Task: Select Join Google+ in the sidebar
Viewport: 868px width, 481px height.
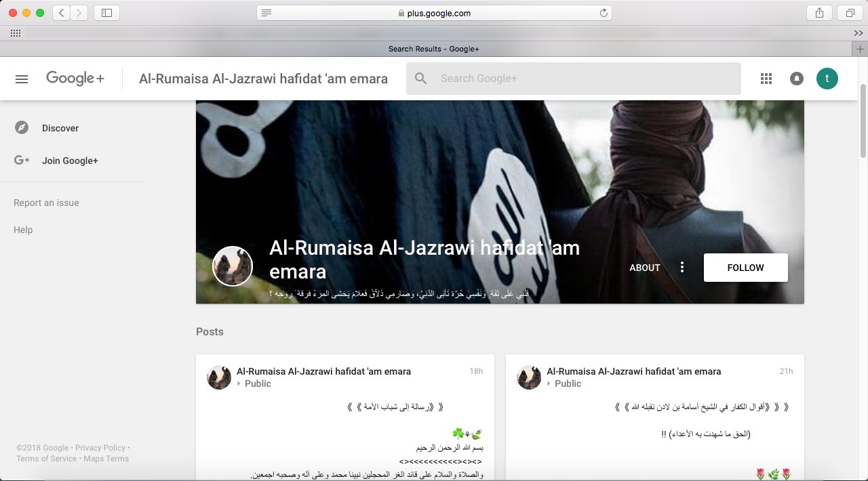Action: point(70,161)
